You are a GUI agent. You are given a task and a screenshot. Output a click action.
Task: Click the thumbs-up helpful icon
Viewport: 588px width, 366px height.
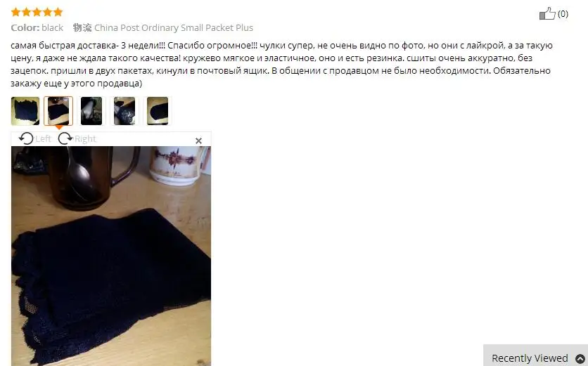tap(547, 14)
